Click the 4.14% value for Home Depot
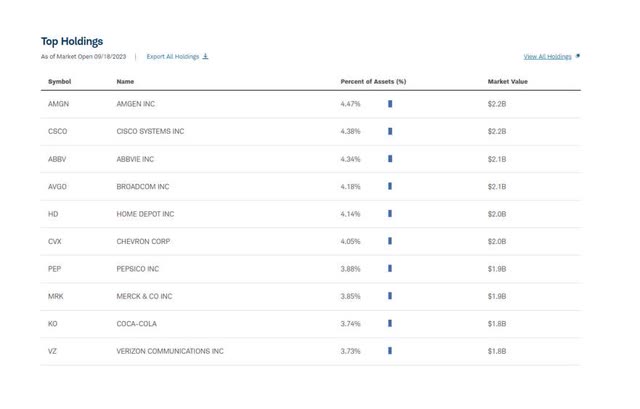The width and height of the screenshot is (640, 409). (351, 214)
